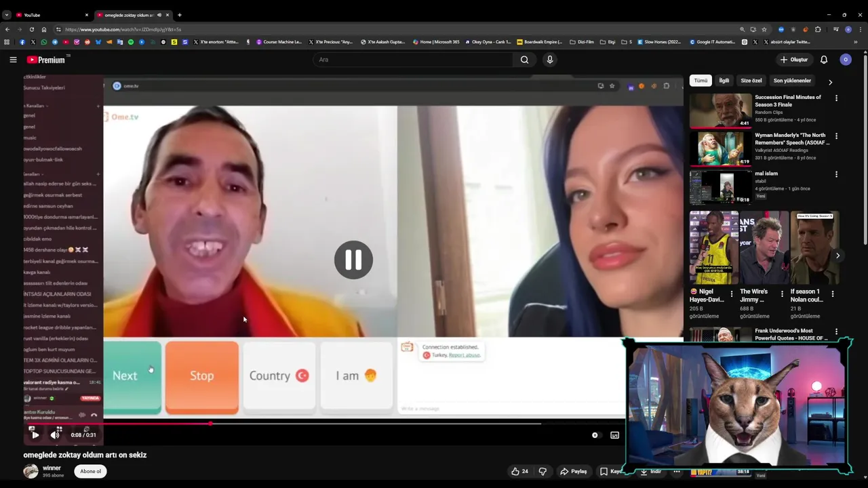
Task: Open the Home | Microsoft 365 bookmark
Action: [x=436, y=42]
